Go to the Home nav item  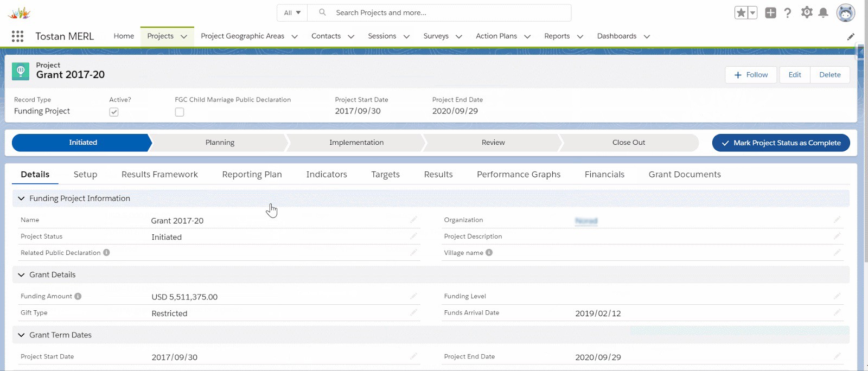click(124, 36)
